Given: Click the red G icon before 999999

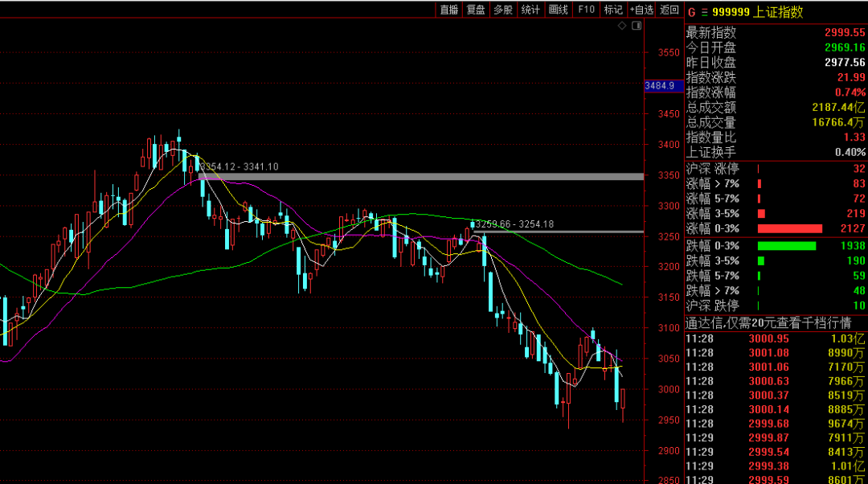Looking at the screenshot, I should tap(691, 11).
